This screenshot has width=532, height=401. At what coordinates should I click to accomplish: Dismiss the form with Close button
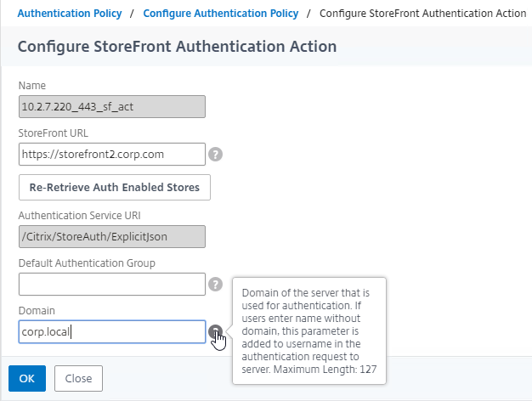78,378
